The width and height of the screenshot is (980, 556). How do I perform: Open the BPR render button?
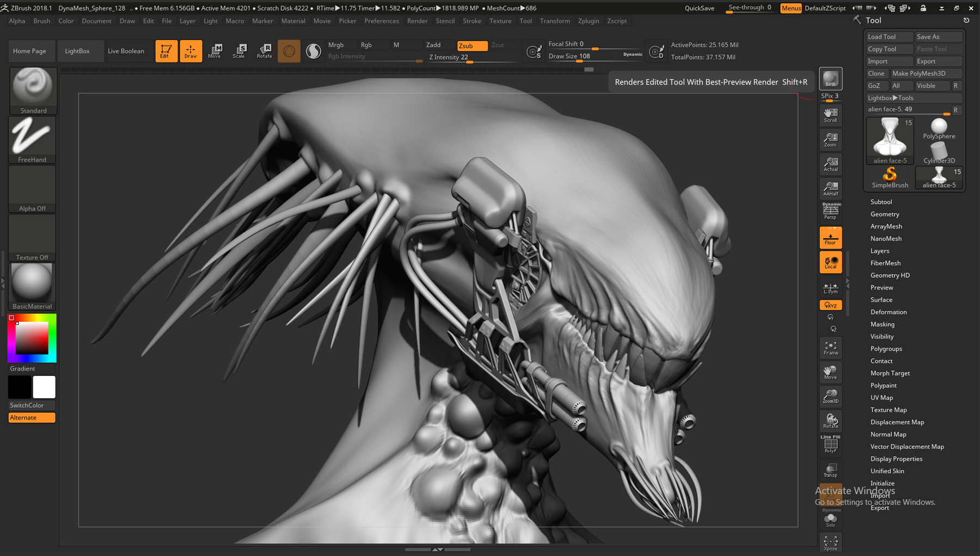[x=830, y=78]
